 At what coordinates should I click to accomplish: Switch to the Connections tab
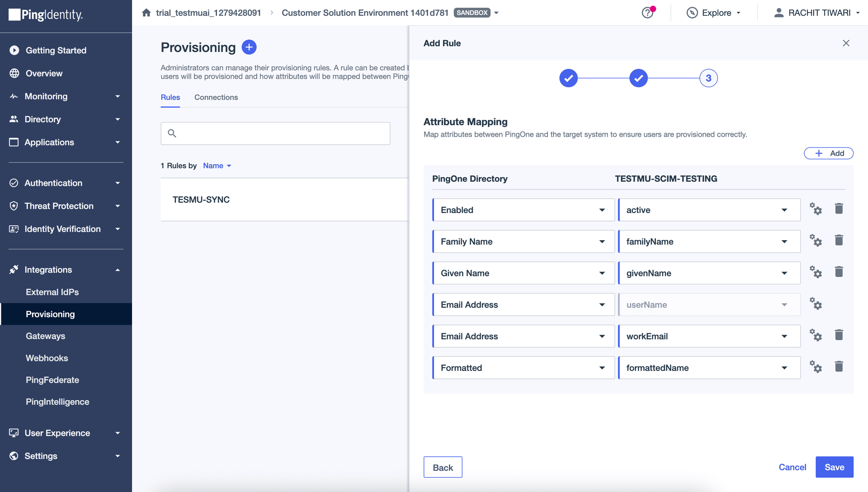click(x=216, y=97)
